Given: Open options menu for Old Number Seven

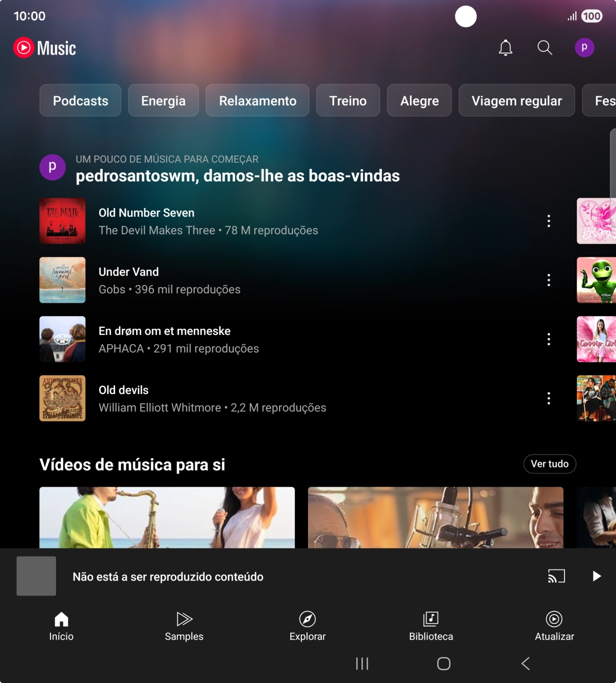Looking at the screenshot, I should point(549,221).
